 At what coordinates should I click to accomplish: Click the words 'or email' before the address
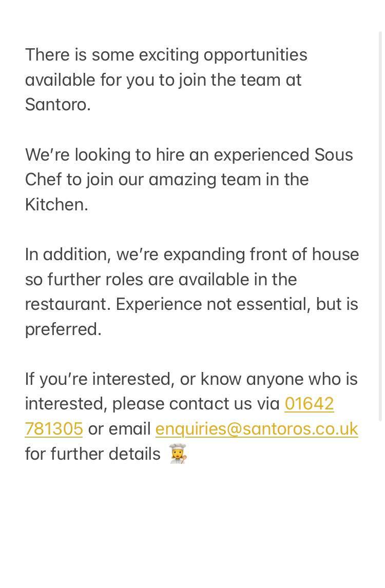click(119, 429)
